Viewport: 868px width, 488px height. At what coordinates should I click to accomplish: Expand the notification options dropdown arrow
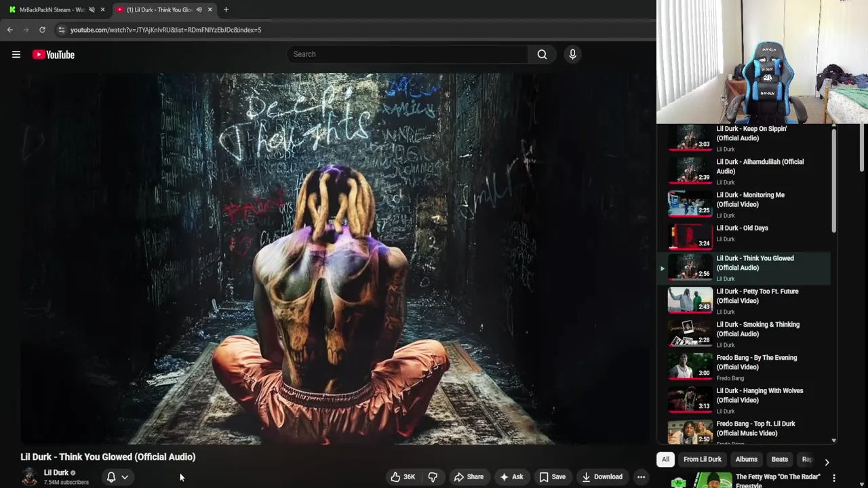pos(125,477)
